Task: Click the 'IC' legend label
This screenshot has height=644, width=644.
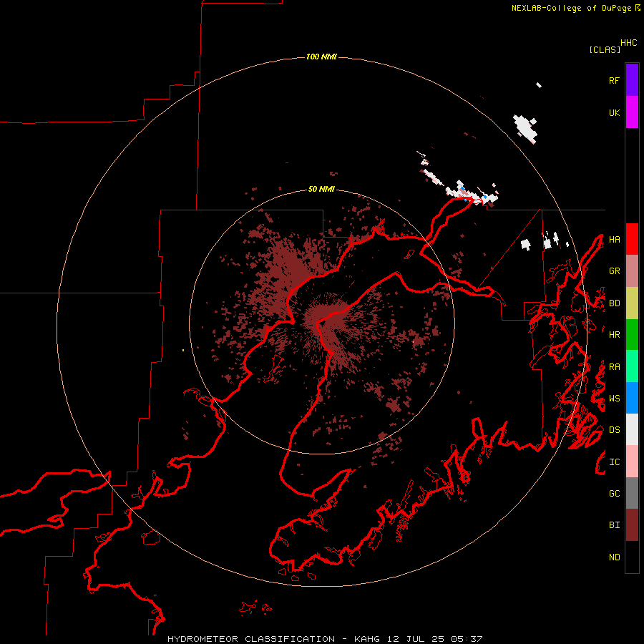Action: point(614,462)
